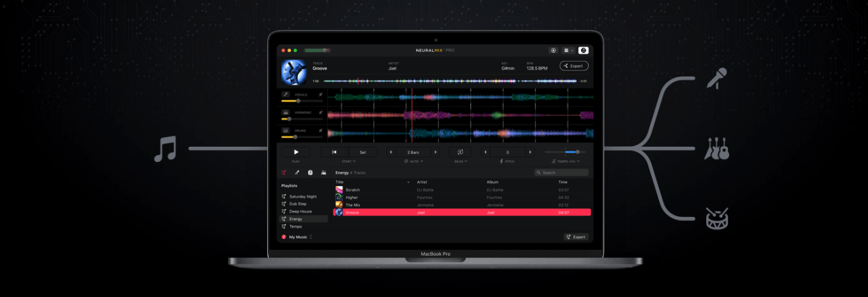Image resolution: width=868 pixels, height=297 pixels.
Task: Increase loop length right of 2 Bars
Action: [435, 152]
